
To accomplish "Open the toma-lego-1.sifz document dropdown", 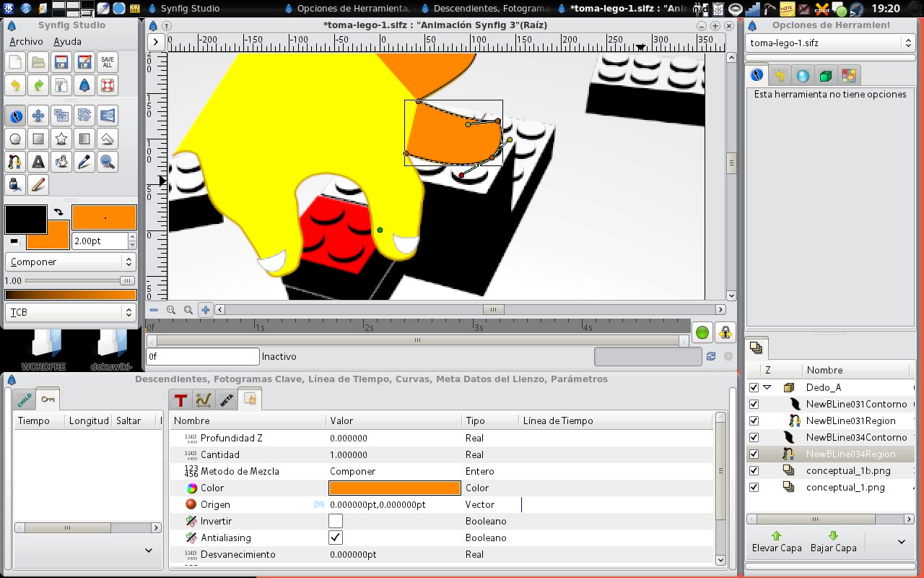I will tap(830, 43).
